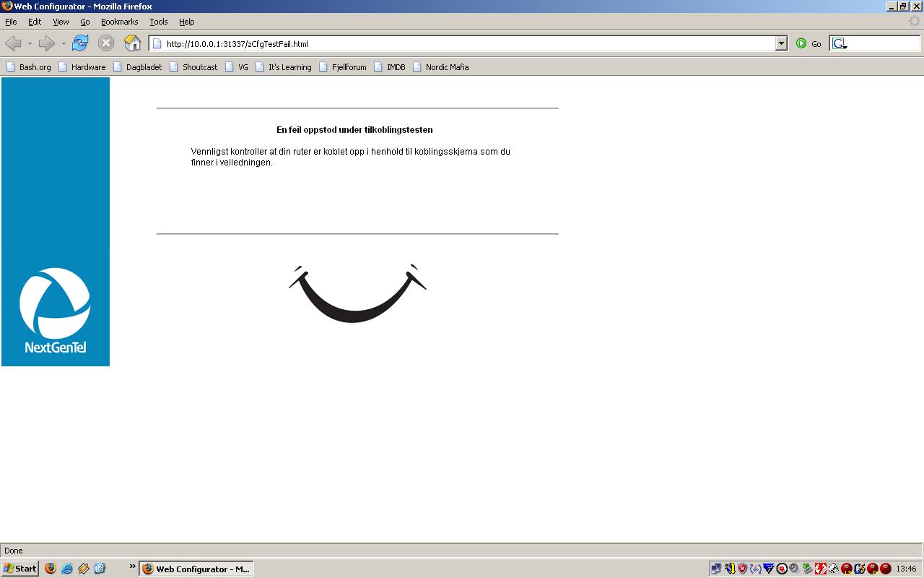Open the Bash.org bookmark
This screenshot has height=578, width=924.
tap(29, 67)
